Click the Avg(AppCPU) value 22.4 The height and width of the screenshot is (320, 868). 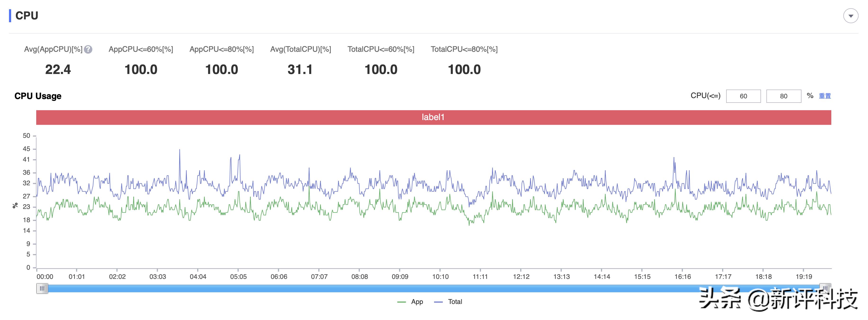(x=58, y=70)
